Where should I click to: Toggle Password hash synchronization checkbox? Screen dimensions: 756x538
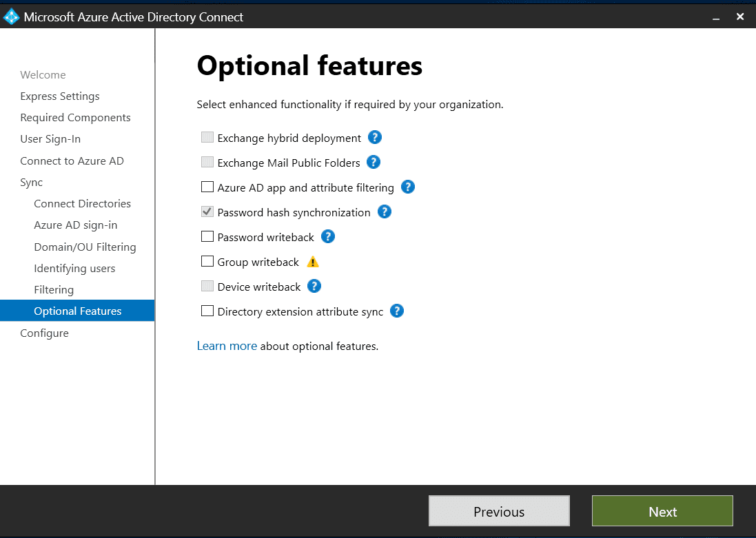click(x=207, y=211)
